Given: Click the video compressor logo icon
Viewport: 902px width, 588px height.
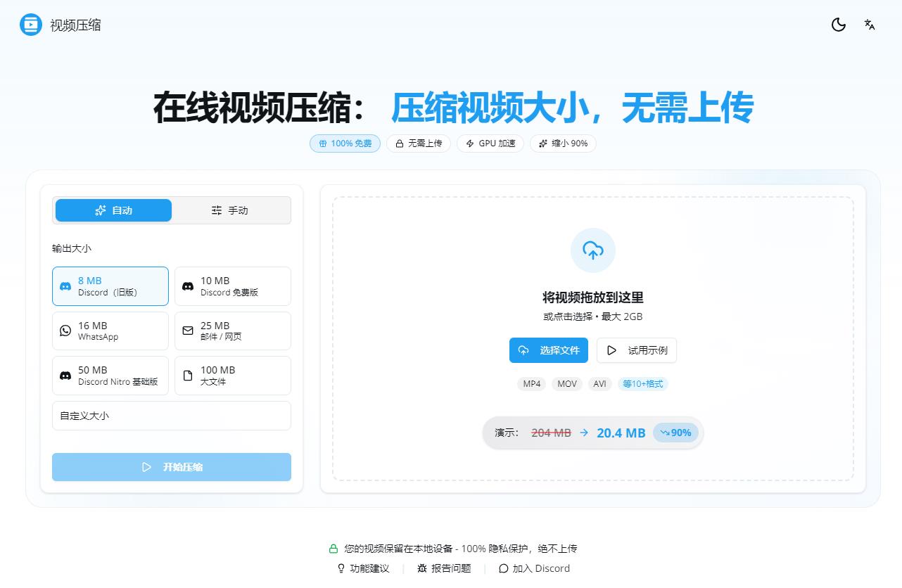Looking at the screenshot, I should point(29,25).
